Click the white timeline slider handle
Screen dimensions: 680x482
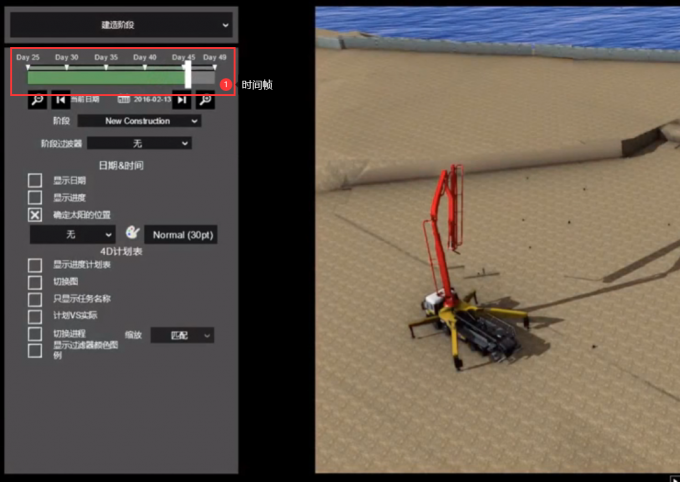[188, 75]
